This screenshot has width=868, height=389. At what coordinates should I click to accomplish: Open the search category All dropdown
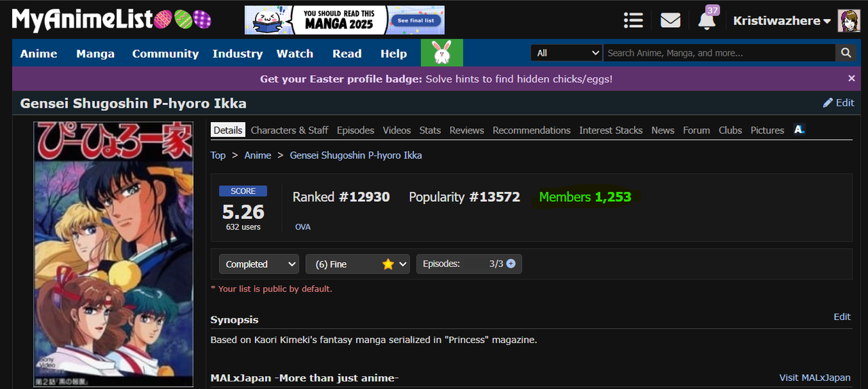click(x=567, y=53)
